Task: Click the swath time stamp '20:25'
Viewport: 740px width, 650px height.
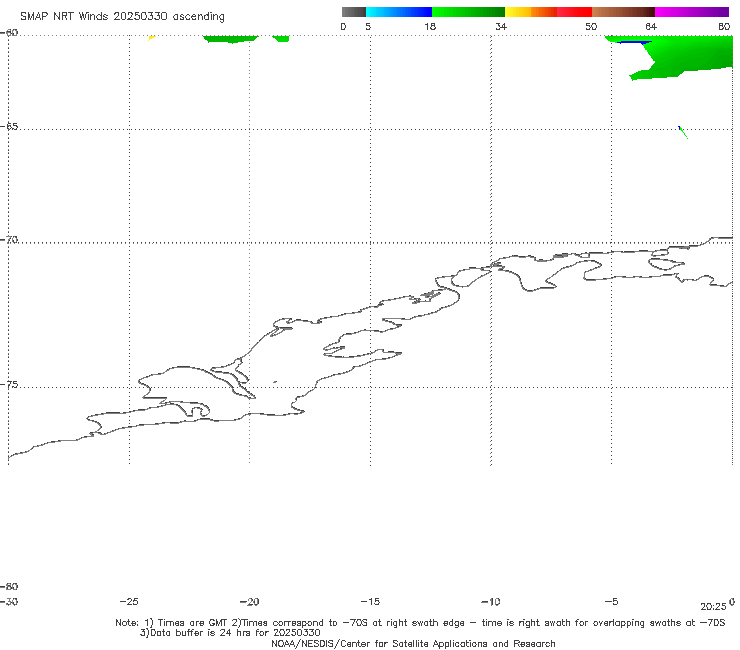Action: click(x=713, y=607)
